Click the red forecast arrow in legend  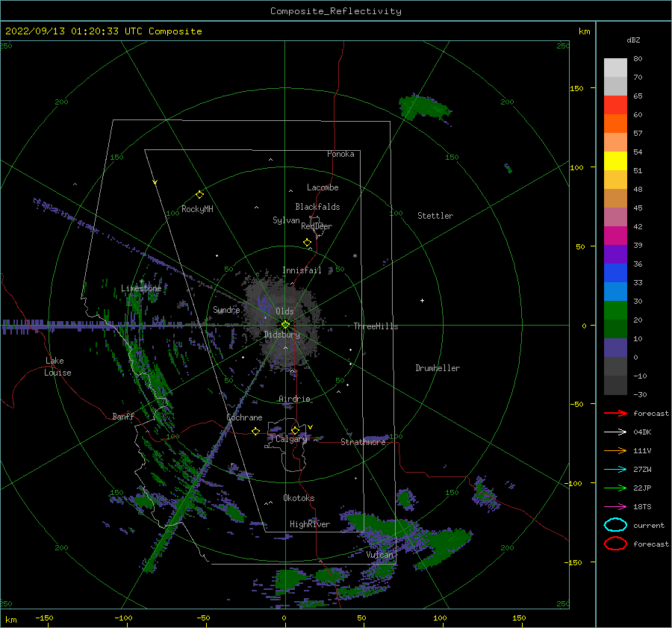[615, 413]
